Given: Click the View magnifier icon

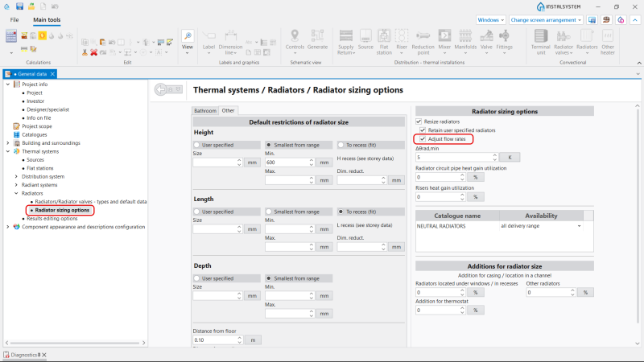Looking at the screenshot, I should pos(188,36).
